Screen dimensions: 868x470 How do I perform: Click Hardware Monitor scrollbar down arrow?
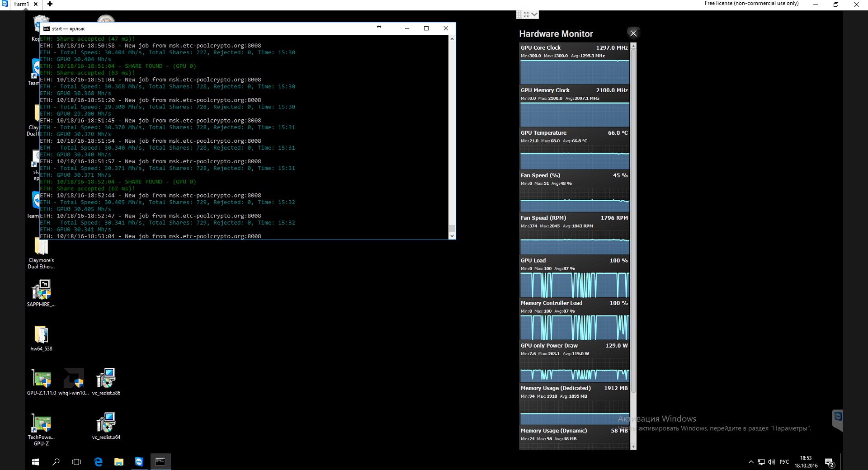(x=633, y=446)
